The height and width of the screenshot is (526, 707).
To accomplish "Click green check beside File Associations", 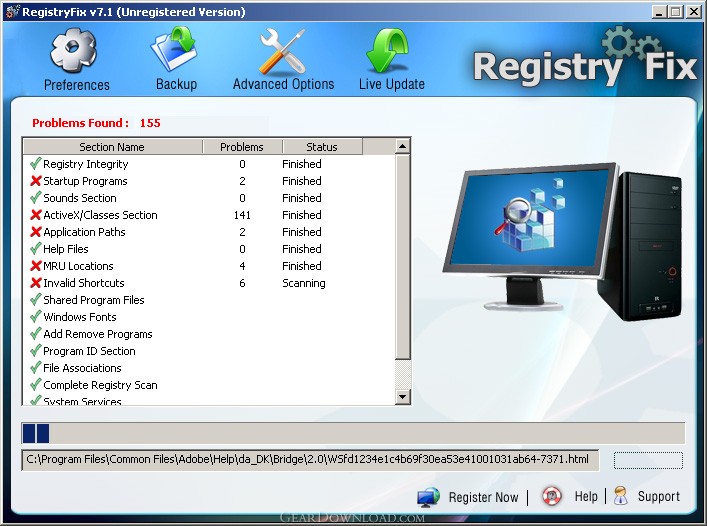I will pyautogui.click(x=36, y=368).
